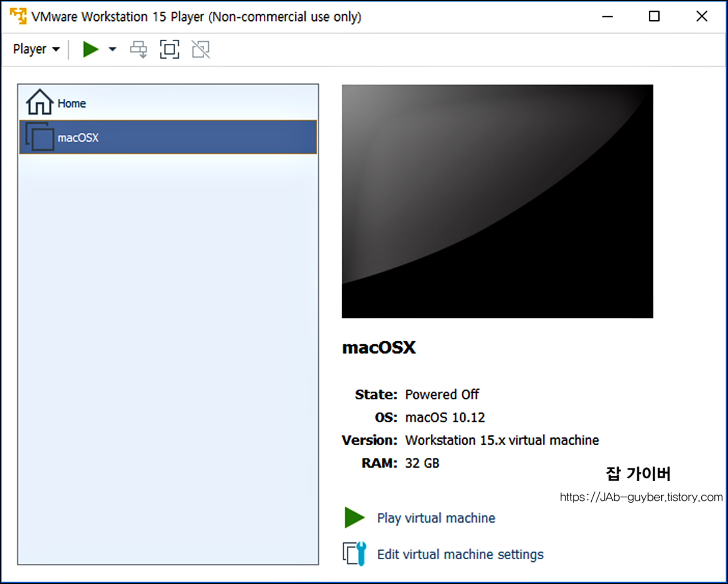Enter full screen mode icon
Viewport: 728px width, 584px height.
pos(169,49)
